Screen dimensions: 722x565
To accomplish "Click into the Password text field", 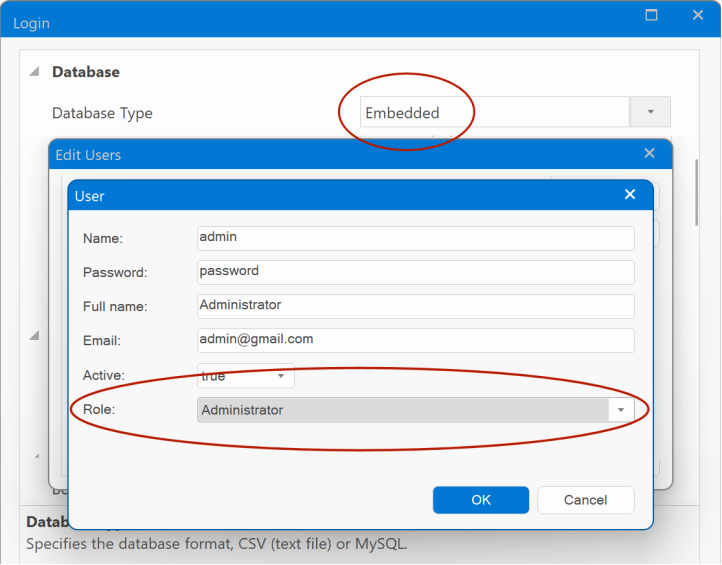I will [415, 272].
